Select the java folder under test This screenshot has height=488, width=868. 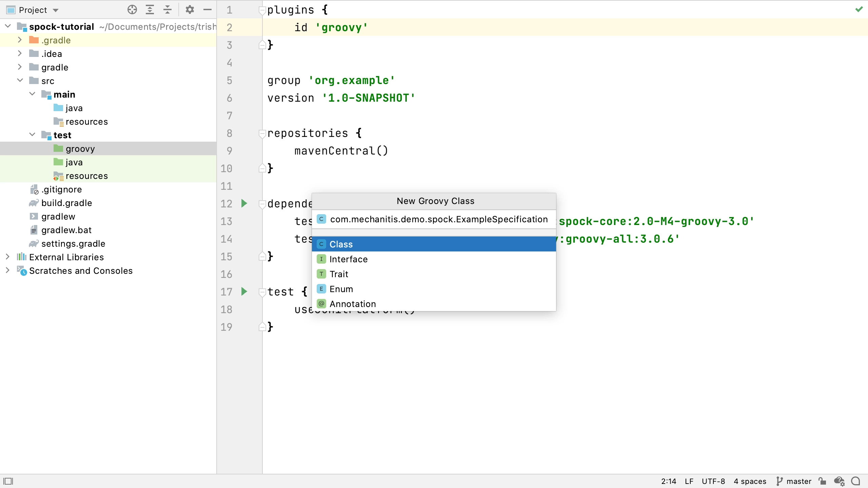tap(108, 162)
